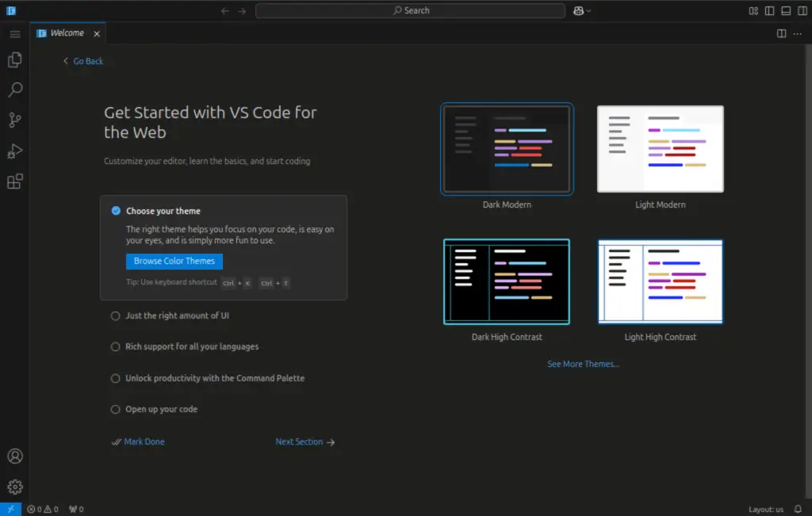
Task: Open the Extensions view
Action: (14, 181)
